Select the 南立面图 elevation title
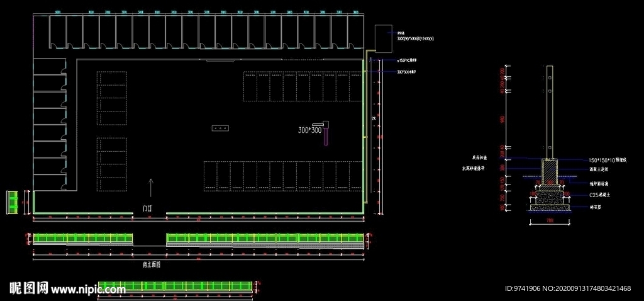Viewport: 644px width, 301px height. click(151, 265)
